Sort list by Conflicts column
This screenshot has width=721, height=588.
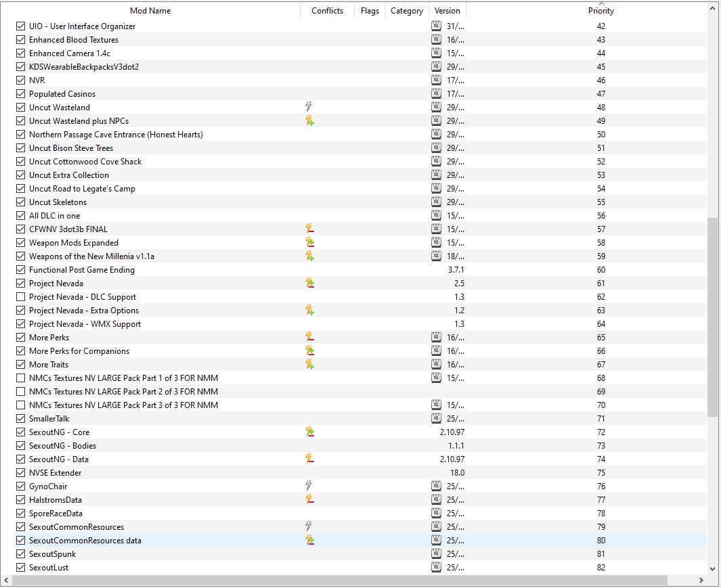point(327,11)
